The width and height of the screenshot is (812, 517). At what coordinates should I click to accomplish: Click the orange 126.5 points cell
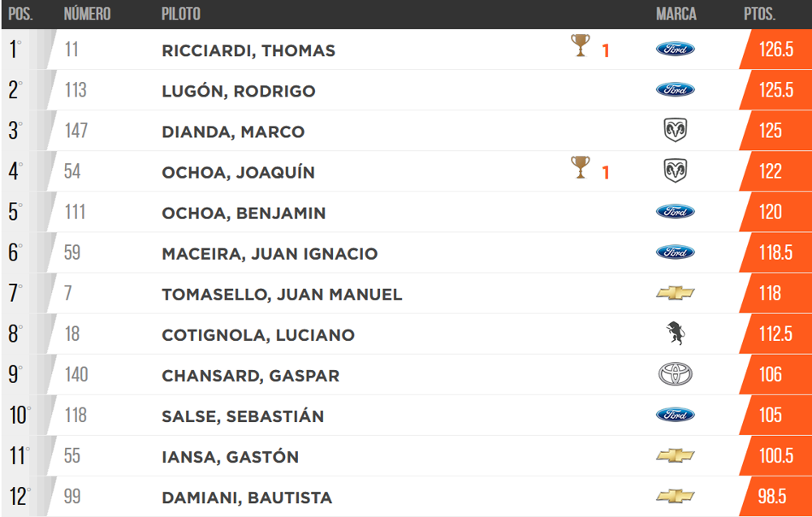(775, 50)
